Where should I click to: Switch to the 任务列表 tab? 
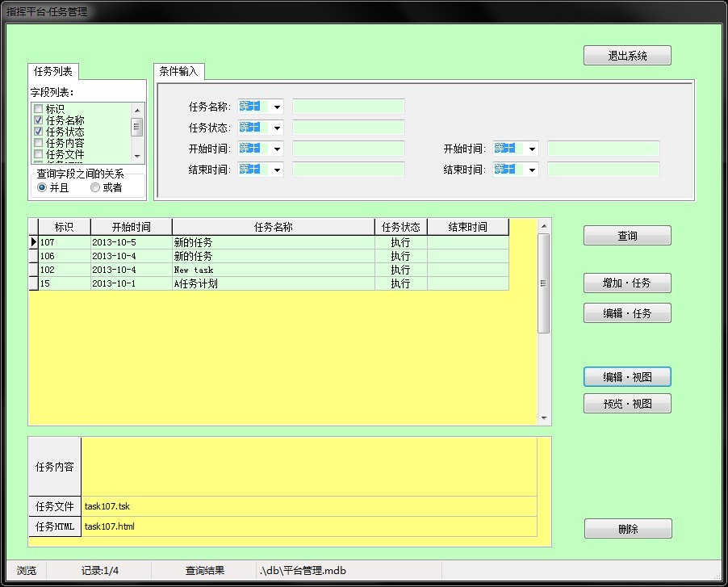point(53,72)
